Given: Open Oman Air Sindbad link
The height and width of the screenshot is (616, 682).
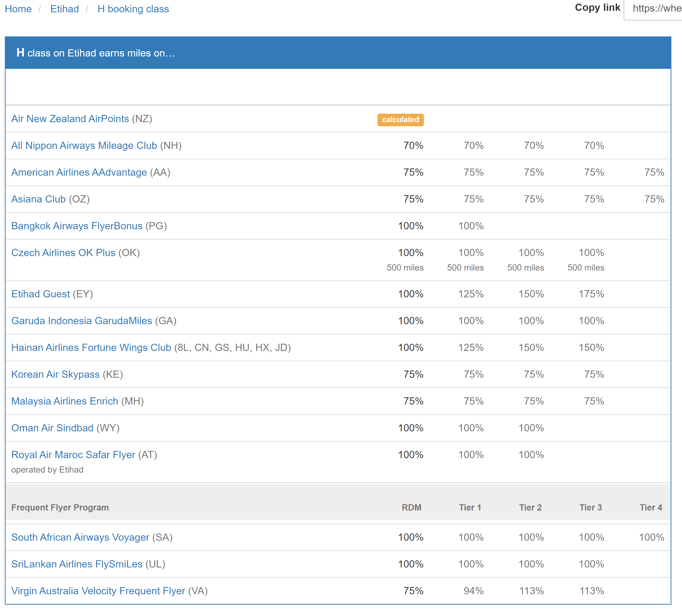Looking at the screenshot, I should click(x=52, y=428).
